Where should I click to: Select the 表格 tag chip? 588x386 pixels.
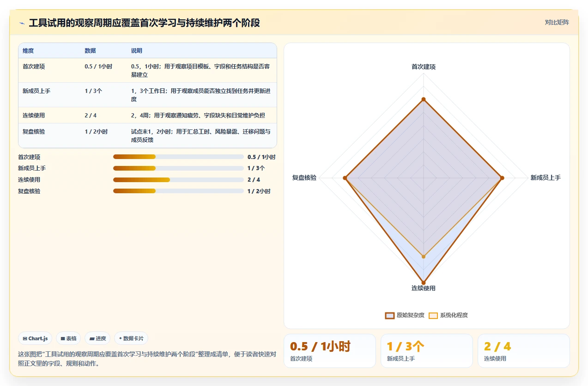pyautogui.click(x=68, y=338)
